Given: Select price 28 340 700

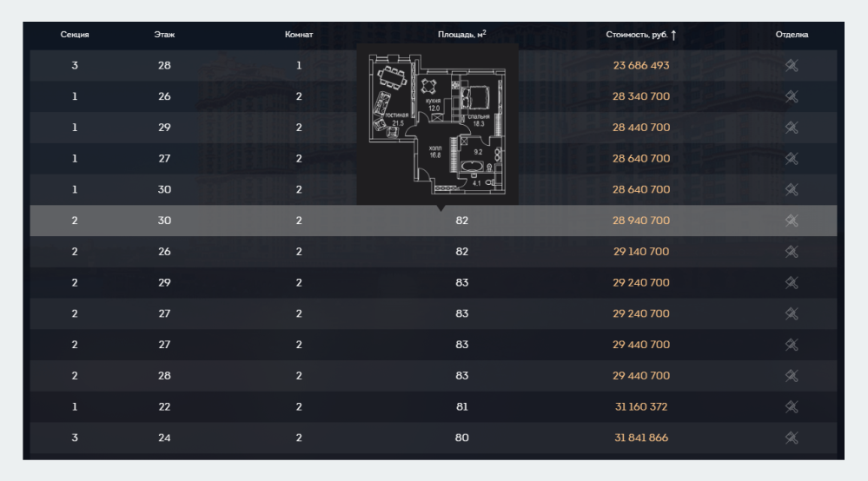Looking at the screenshot, I should (641, 96).
